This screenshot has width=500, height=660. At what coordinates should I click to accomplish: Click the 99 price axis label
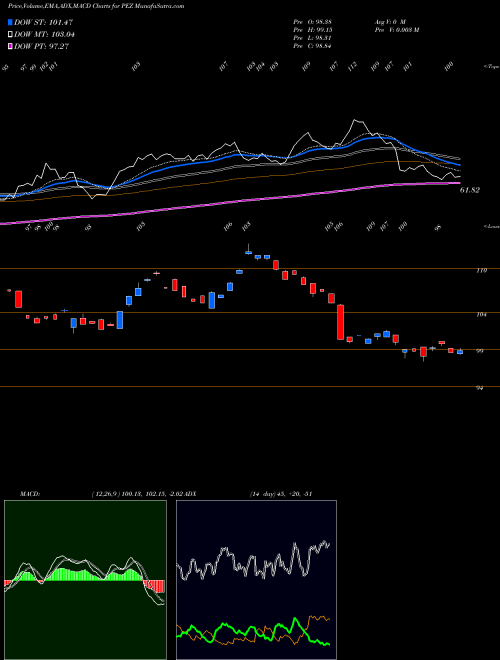tap(480, 351)
